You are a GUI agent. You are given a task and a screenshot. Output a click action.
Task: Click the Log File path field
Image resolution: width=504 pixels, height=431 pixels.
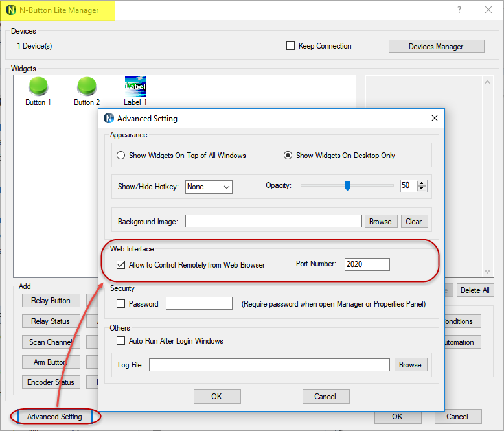point(269,365)
